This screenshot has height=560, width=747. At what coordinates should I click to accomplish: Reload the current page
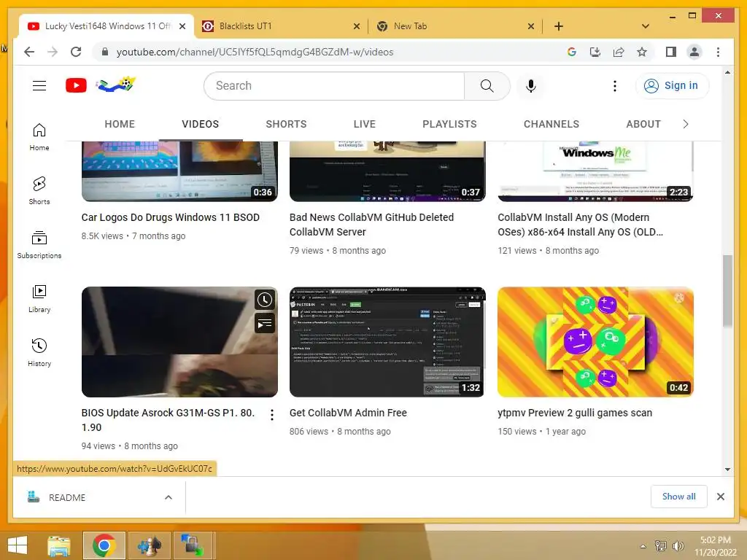(76, 52)
